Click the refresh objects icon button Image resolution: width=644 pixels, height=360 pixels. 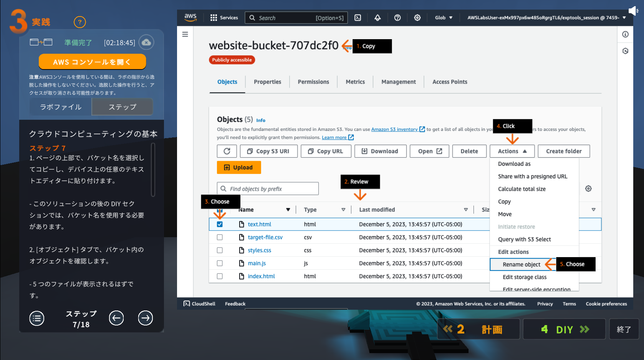point(227,151)
